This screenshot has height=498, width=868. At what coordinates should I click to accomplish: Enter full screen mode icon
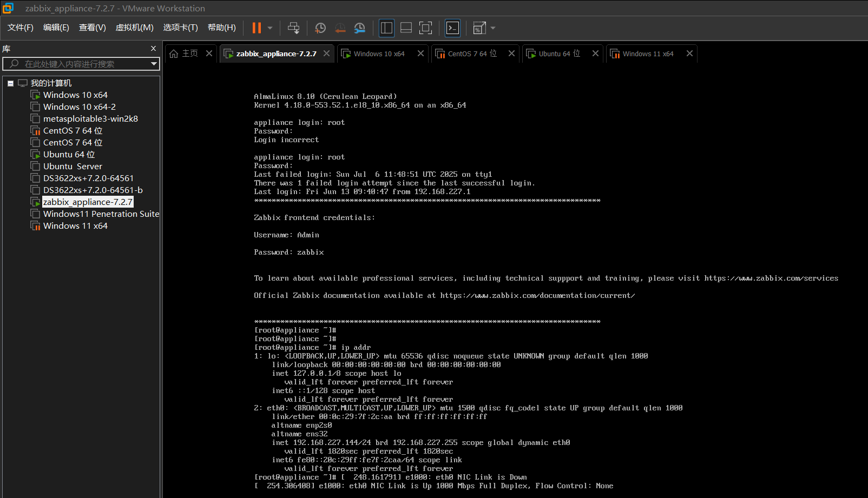[x=426, y=28]
